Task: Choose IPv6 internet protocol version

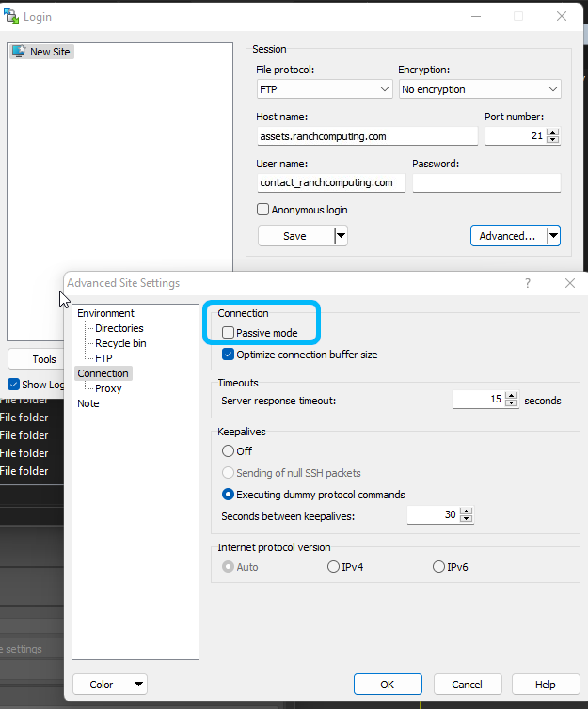Action: [x=438, y=567]
